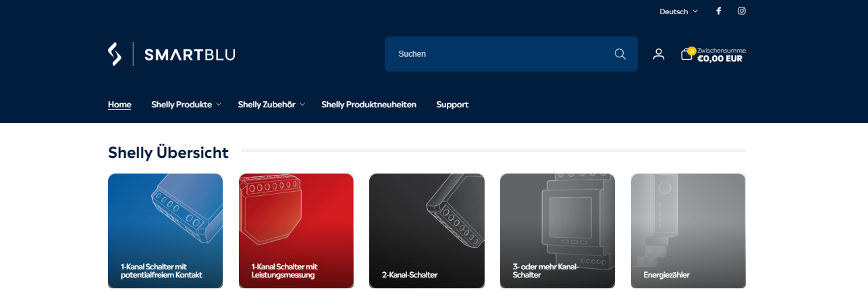Click the SMARTBLU logo

(x=171, y=54)
